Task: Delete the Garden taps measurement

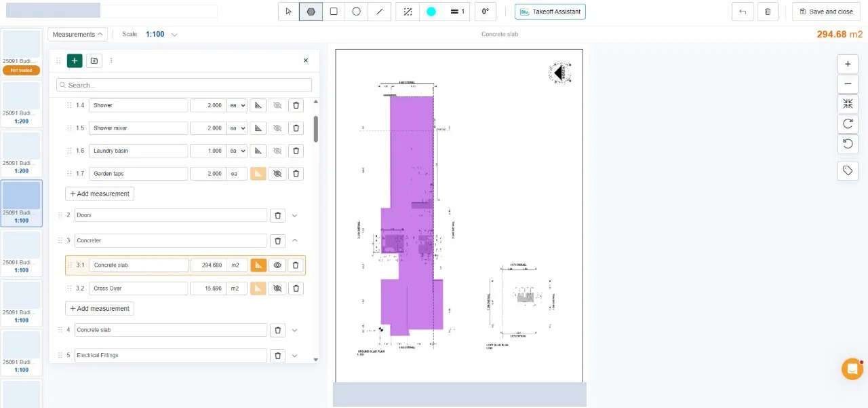Action: tap(296, 174)
